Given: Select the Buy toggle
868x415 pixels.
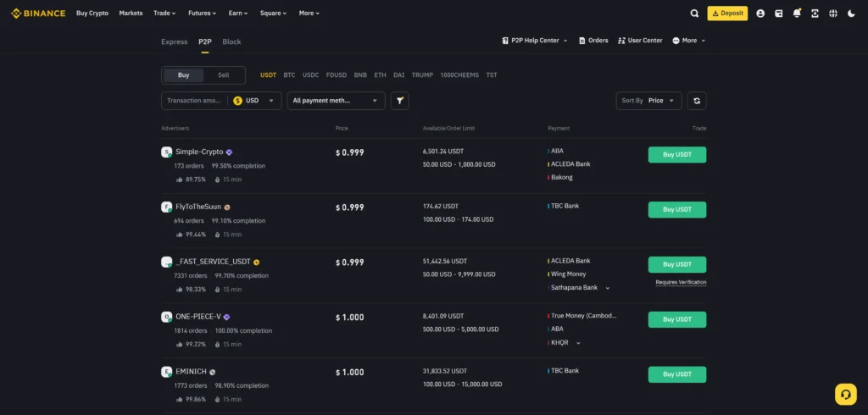Looking at the screenshot, I should coord(183,75).
